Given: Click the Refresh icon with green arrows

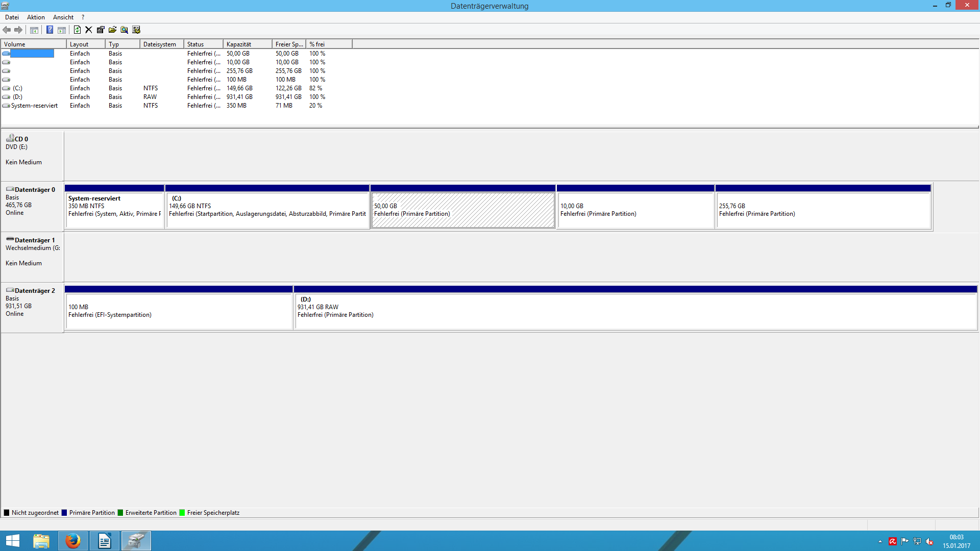Looking at the screenshot, I should pyautogui.click(x=77, y=30).
